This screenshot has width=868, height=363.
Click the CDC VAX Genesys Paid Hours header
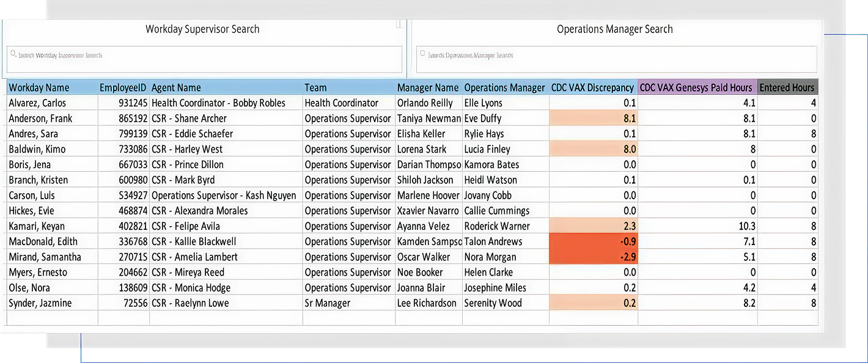tap(697, 87)
